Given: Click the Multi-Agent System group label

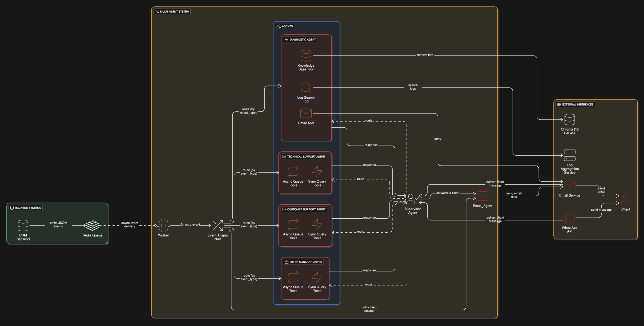Looking at the screenshot, I should click(x=172, y=11).
